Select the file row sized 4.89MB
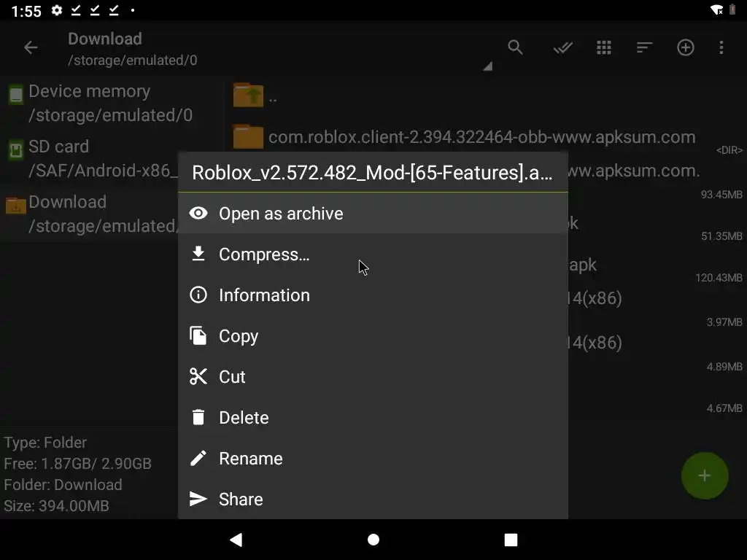The image size is (747, 560). 657,352
